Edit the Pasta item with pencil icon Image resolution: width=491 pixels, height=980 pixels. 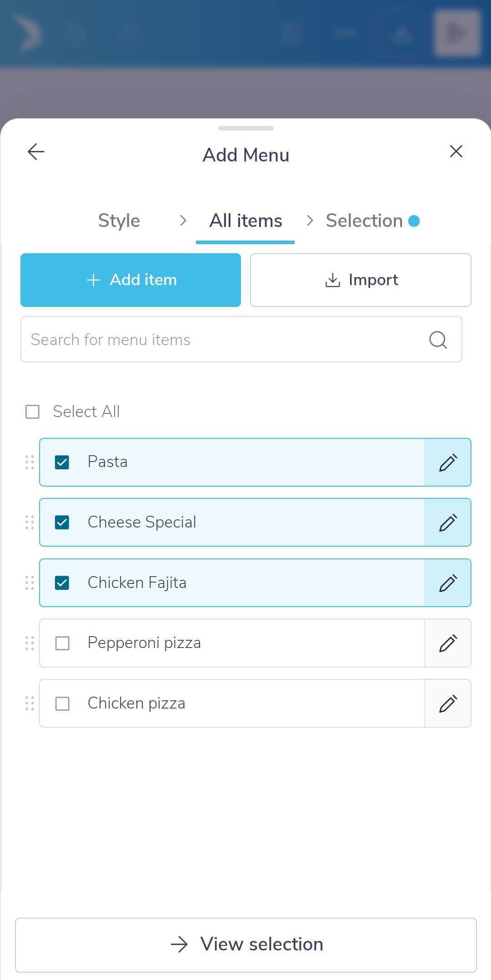click(448, 462)
